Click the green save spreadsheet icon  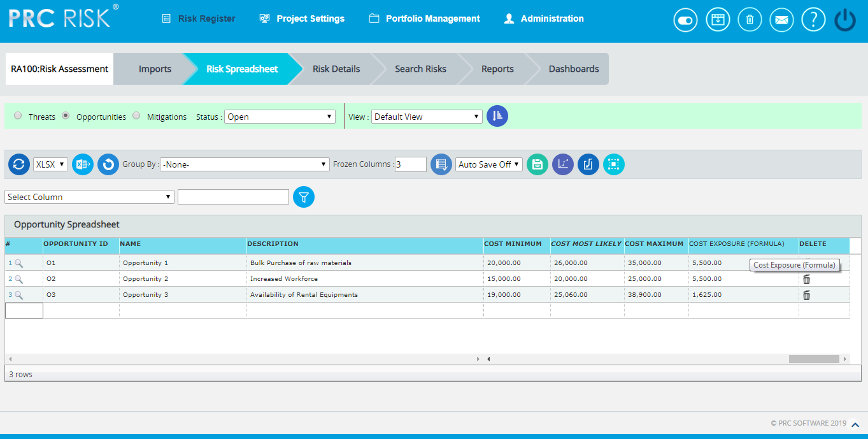[537, 164]
